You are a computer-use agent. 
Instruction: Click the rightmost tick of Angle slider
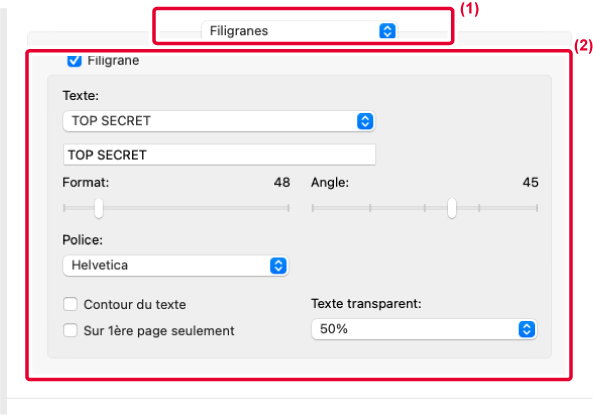pos(537,208)
